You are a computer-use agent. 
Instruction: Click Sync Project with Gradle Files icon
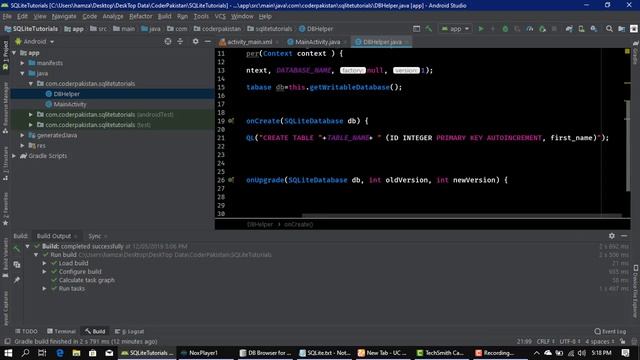569,29
